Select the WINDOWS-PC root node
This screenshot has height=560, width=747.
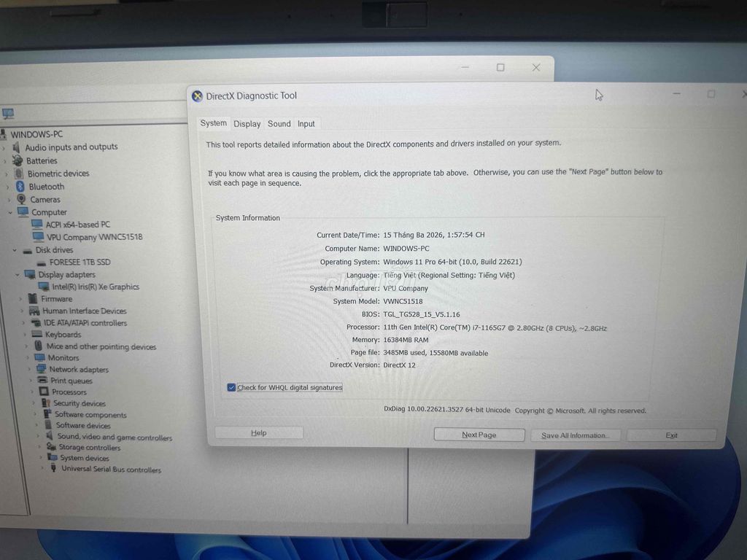click(36, 134)
